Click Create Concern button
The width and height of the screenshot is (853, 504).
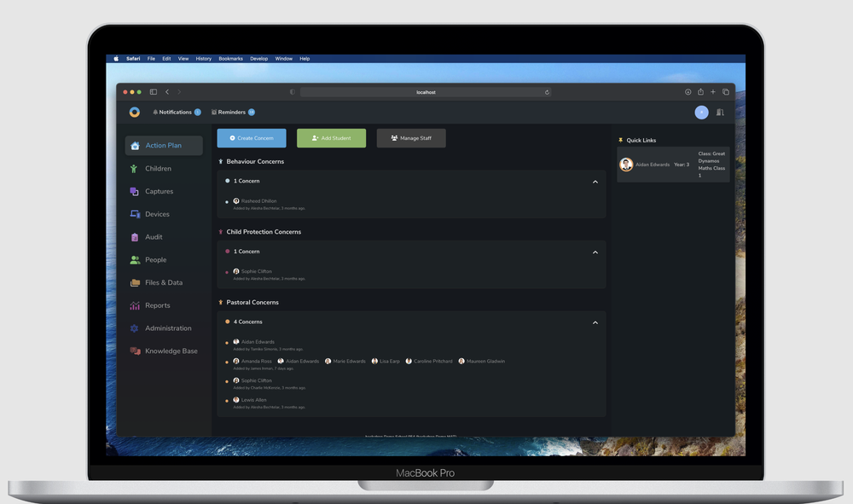pyautogui.click(x=252, y=138)
